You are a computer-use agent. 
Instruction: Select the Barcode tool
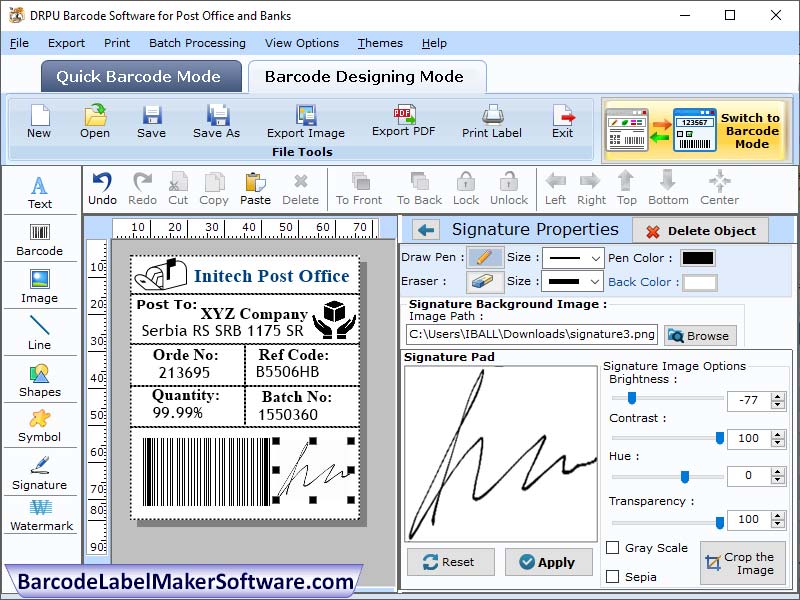[x=40, y=240]
